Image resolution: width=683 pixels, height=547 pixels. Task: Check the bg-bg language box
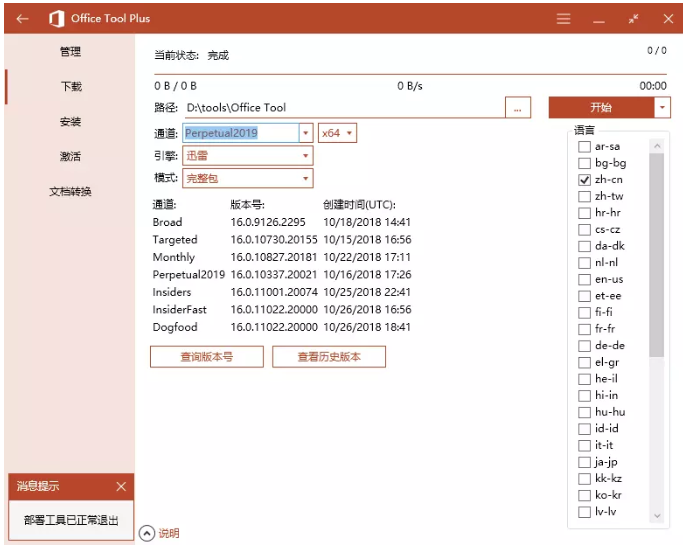(x=584, y=163)
